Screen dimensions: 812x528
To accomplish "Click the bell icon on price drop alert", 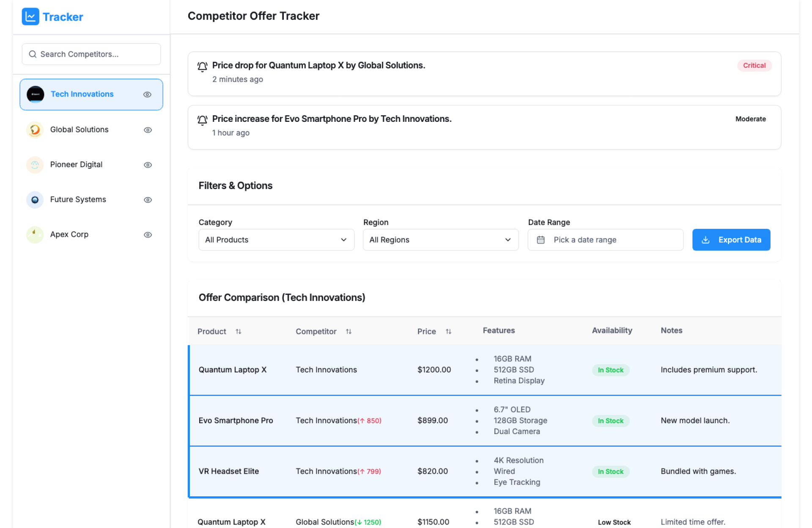I will [x=202, y=66].
